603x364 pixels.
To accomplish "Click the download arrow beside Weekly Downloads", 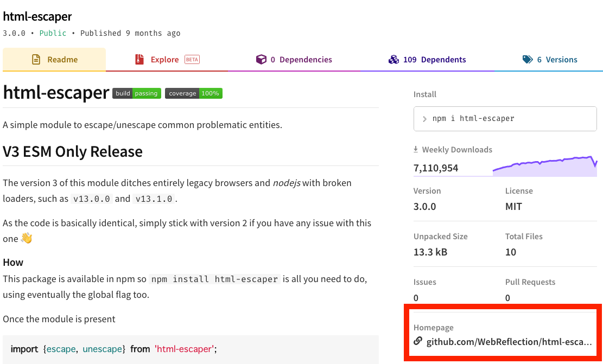I will [x=416, y=149].
